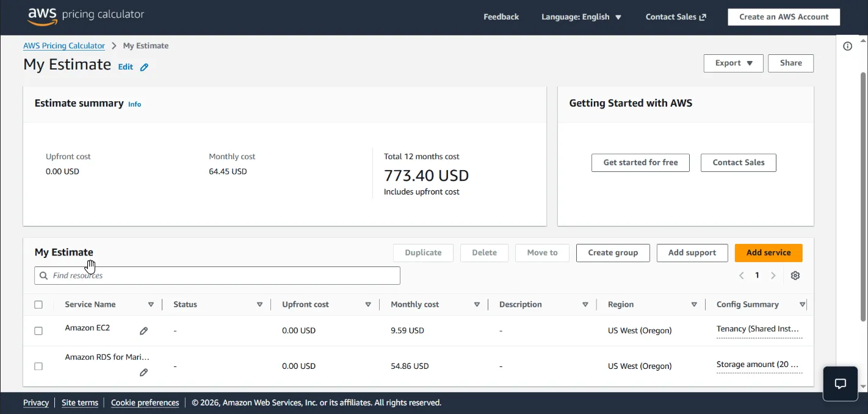Click the Amazon EC2 service name

pos(87,328)
